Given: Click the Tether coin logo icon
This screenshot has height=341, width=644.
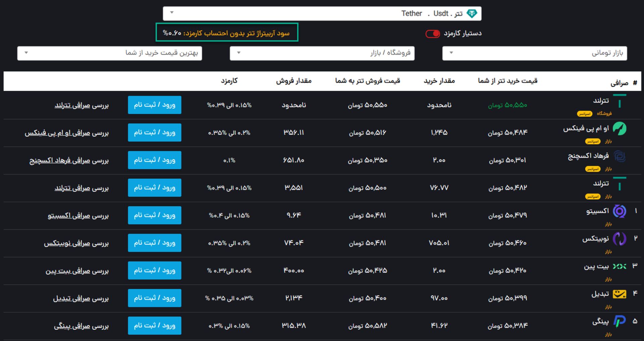Looking at the screenshot, I should pos(472,13).
